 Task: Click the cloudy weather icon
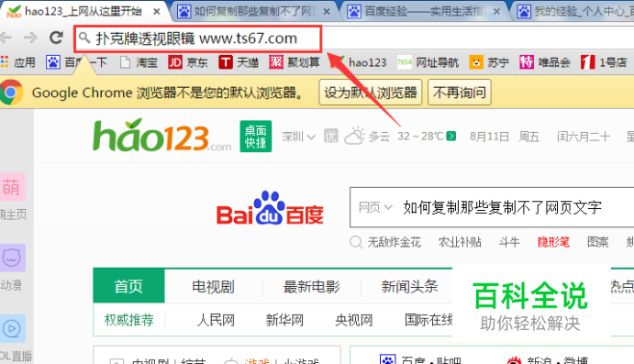(x=354, y=136)
